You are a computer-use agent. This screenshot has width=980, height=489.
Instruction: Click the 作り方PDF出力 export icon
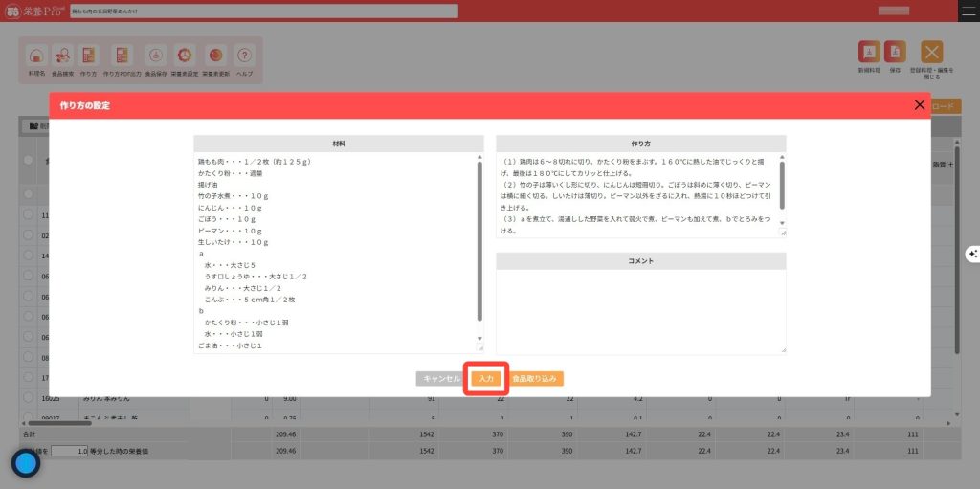[x=122, y=56]
